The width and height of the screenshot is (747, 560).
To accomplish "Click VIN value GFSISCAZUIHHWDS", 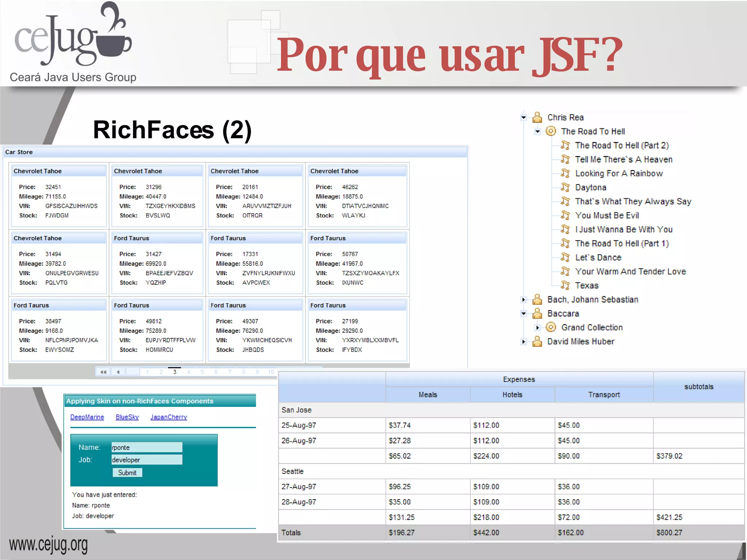I will (x=71, y=206).
